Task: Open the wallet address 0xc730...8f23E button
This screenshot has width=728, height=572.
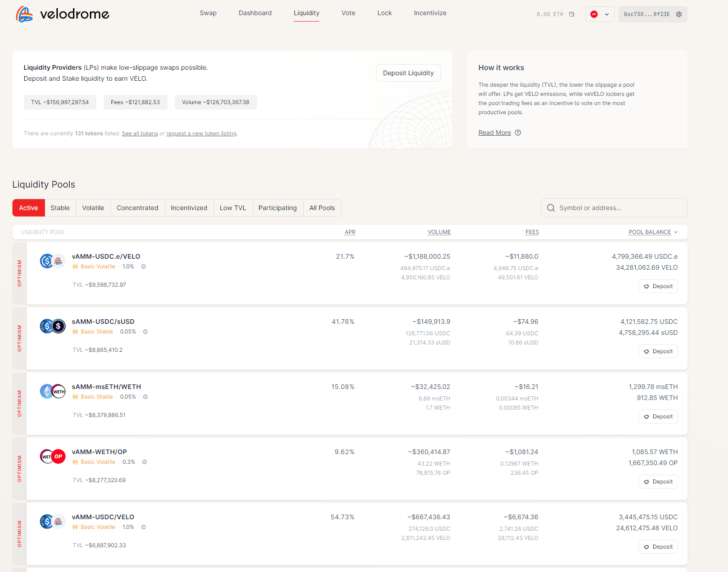Action: (653, 14)
